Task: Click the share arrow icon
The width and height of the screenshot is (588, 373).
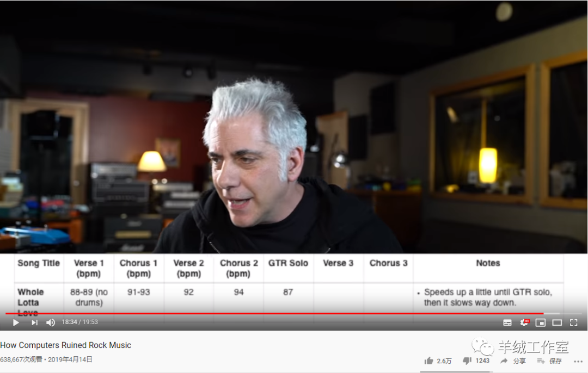Action: pyautogui.click(x=504, y=360)
